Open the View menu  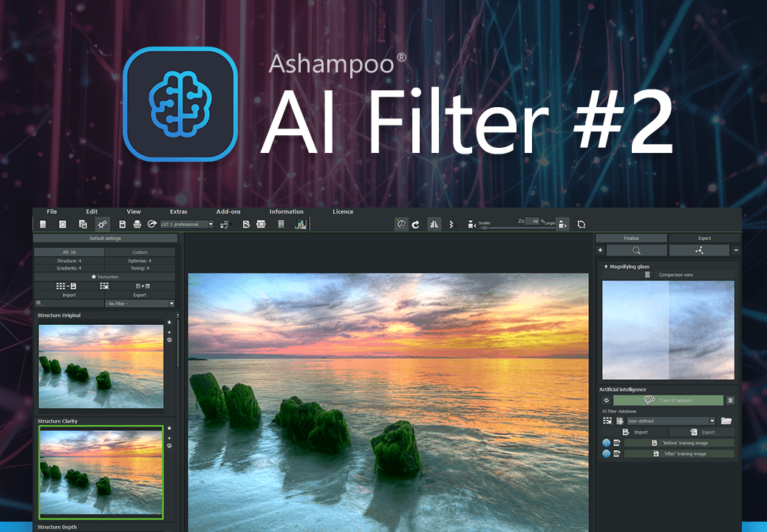(134, 212)
